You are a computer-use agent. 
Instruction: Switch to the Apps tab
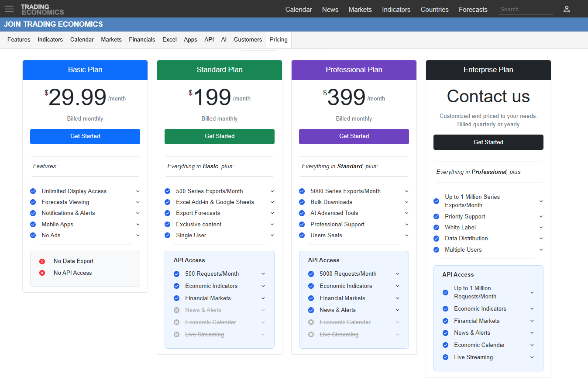pyautogui.click(x=190, y=40)
